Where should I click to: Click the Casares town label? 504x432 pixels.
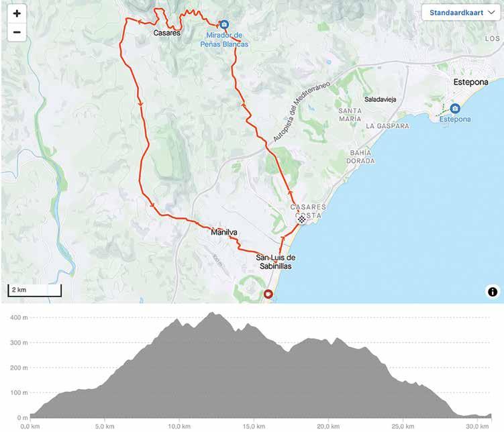(167, 33)
